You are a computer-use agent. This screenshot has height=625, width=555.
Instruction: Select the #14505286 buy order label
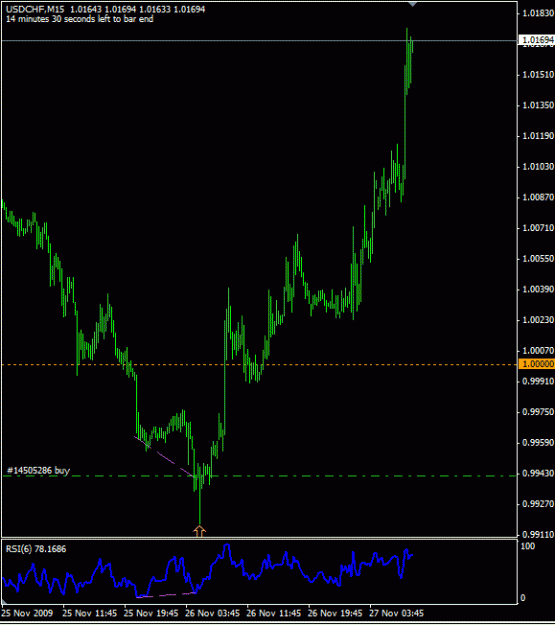38,470
